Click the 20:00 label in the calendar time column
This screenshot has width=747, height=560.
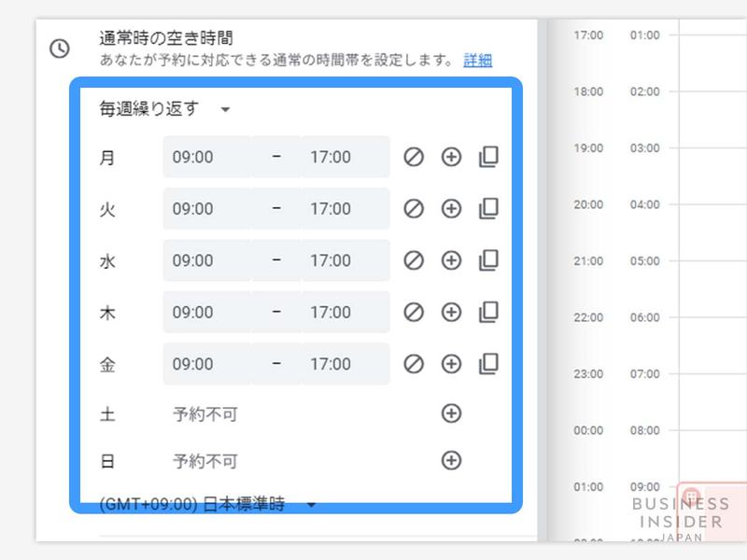point(588,204)
